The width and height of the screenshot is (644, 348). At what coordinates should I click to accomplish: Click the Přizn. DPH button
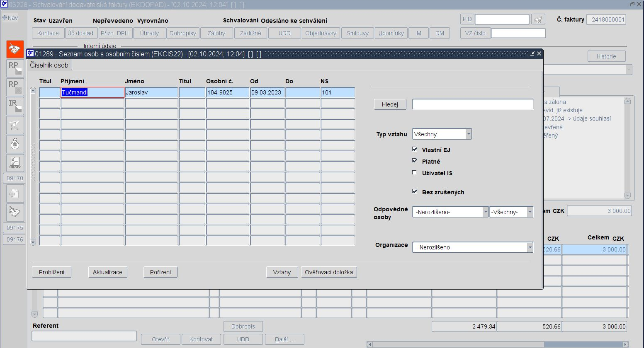tap(115, 33)
